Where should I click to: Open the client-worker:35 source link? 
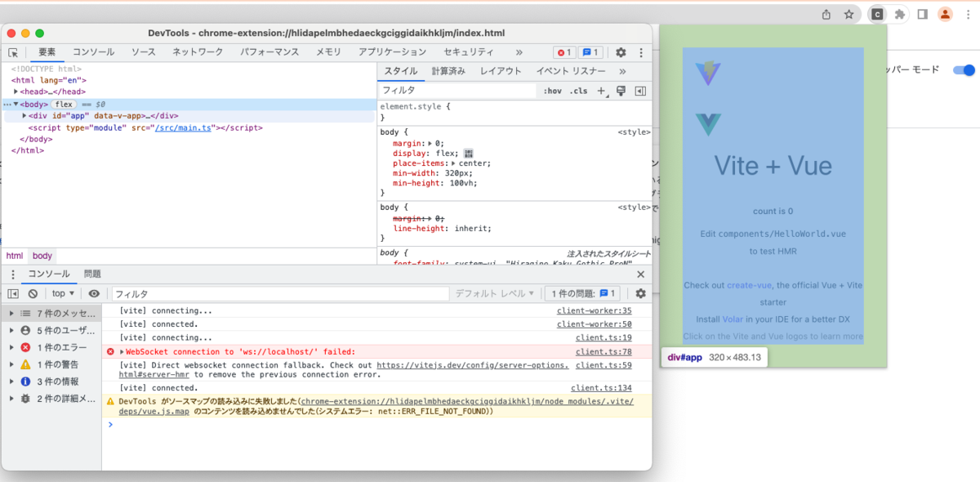[x=595, y=310]
